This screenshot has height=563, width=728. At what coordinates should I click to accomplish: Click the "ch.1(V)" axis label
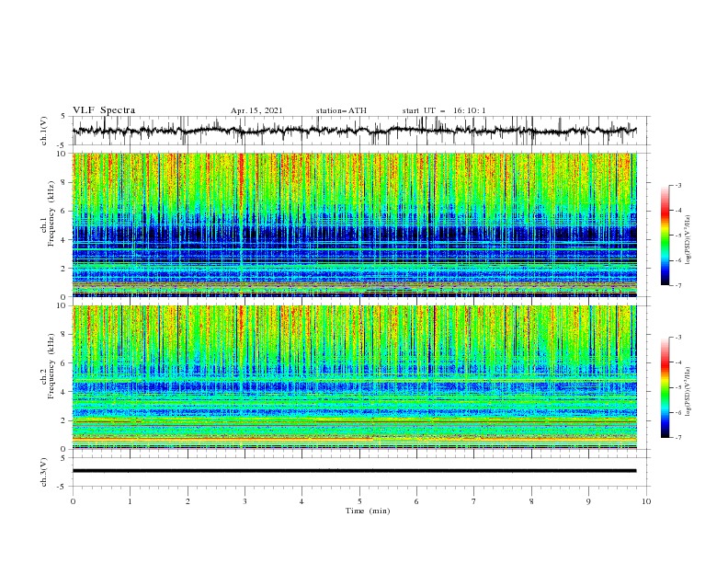click(x=44, y=130)
